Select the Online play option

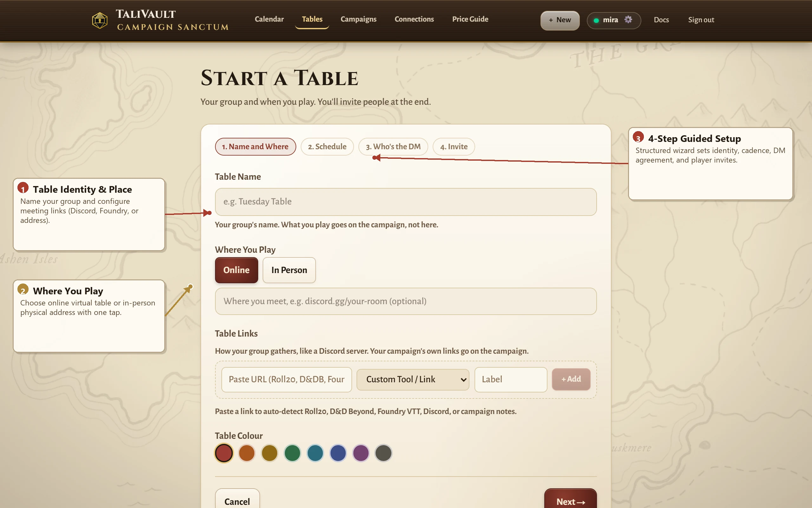tap(237, 270)
